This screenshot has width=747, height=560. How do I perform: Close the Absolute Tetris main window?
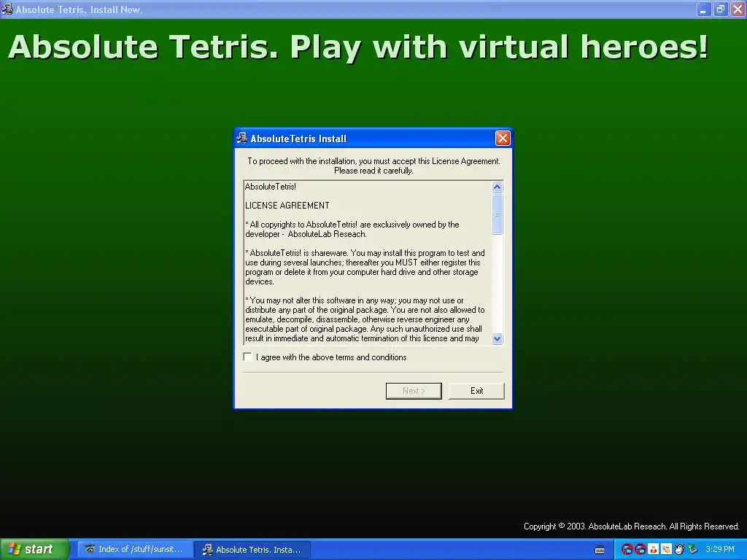(x=738, y=9)
